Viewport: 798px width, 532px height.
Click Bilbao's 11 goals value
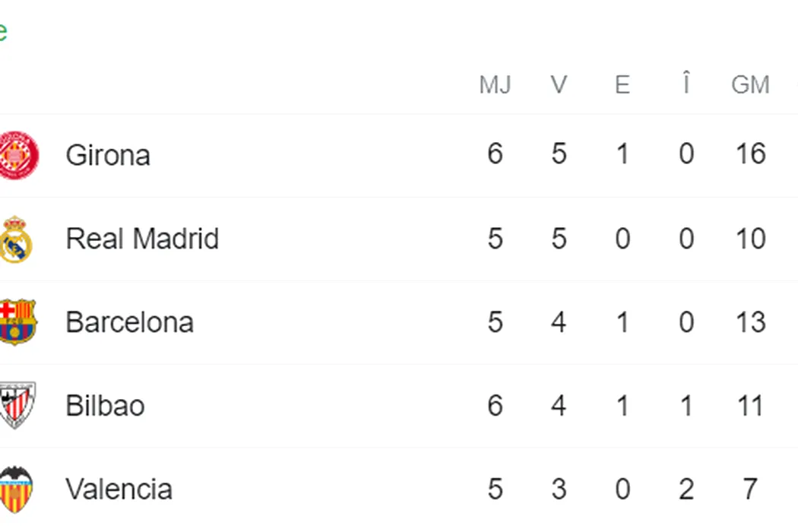[x=749, y=406]
